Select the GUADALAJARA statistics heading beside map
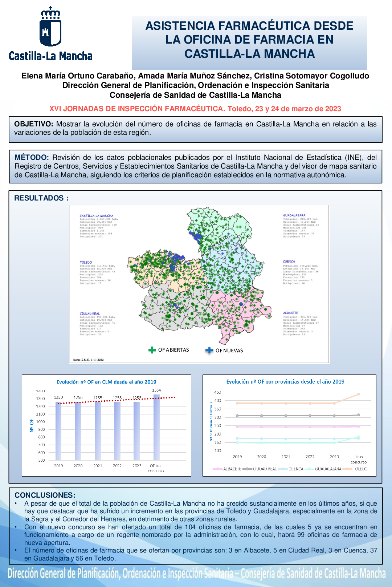 coord(294,215)
